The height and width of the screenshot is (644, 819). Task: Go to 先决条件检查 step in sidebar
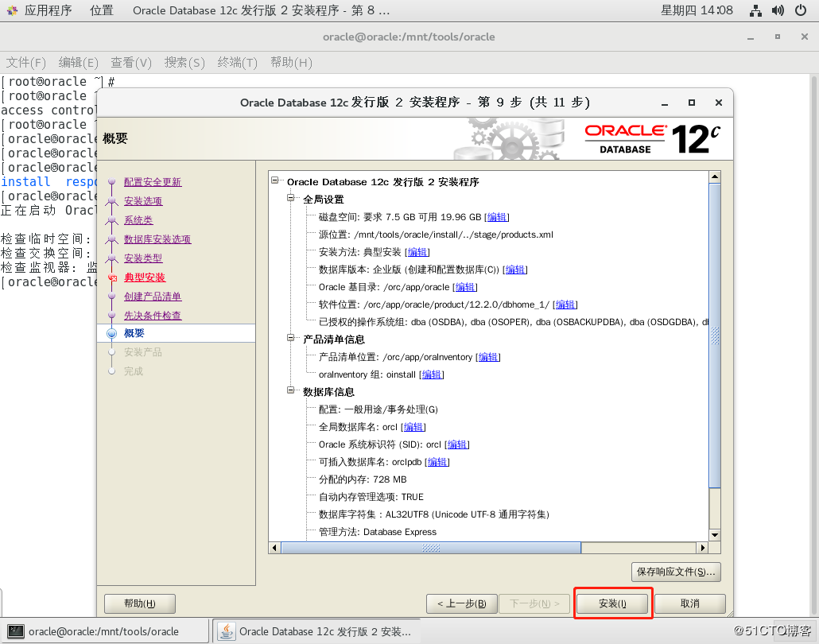(x=153, y=316)
